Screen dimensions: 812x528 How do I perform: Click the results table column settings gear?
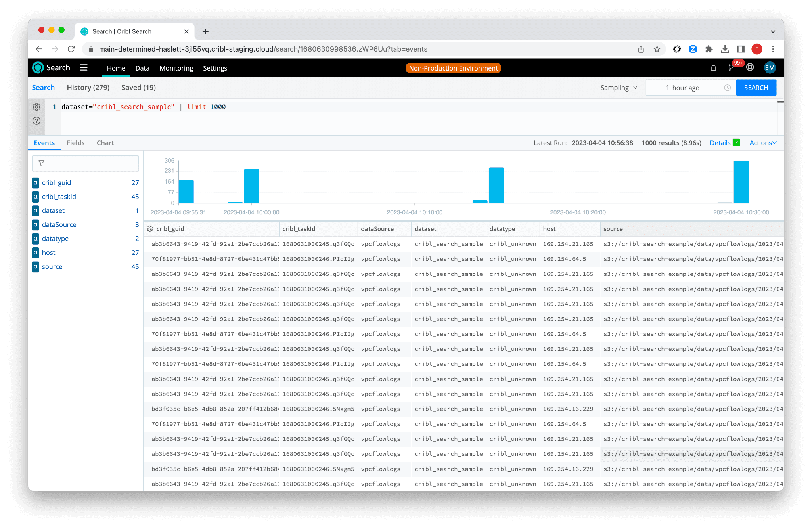tap(150, 229)
